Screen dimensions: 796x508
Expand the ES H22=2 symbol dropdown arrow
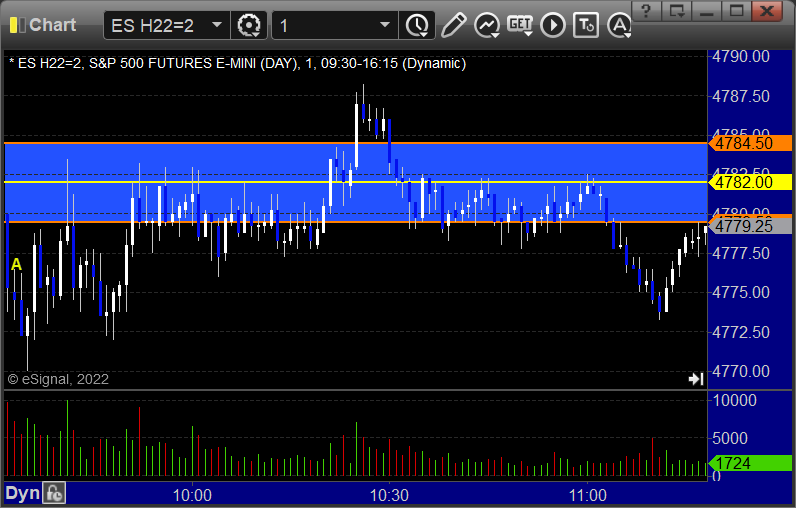pyautogui.click(x=217, y=25)
